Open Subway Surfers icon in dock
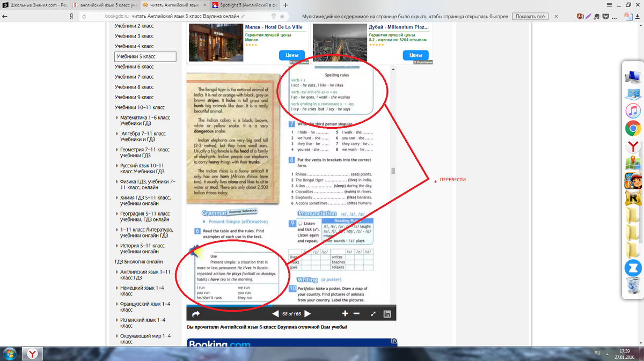This screenshot has width=644, height=361. (x=633, y=181)
